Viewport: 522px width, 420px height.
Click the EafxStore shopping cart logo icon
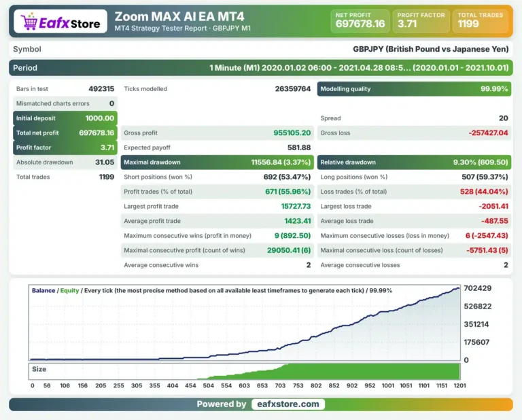click(29, 21)
